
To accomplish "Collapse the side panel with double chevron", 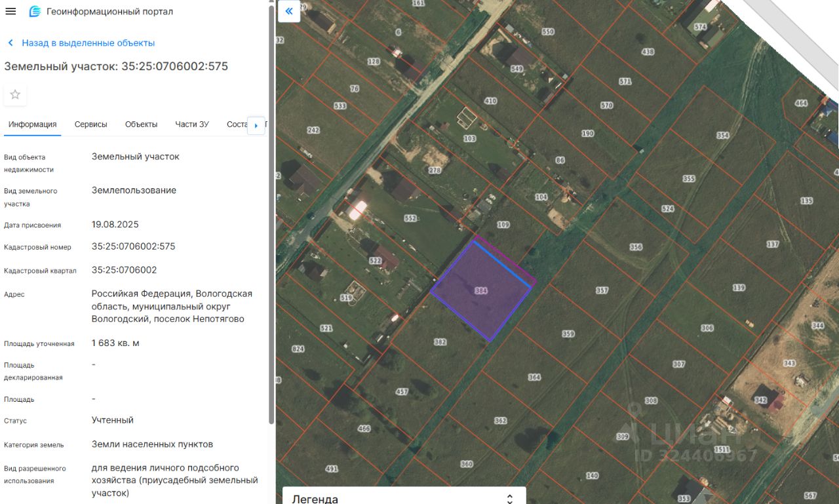I will 289,11.
